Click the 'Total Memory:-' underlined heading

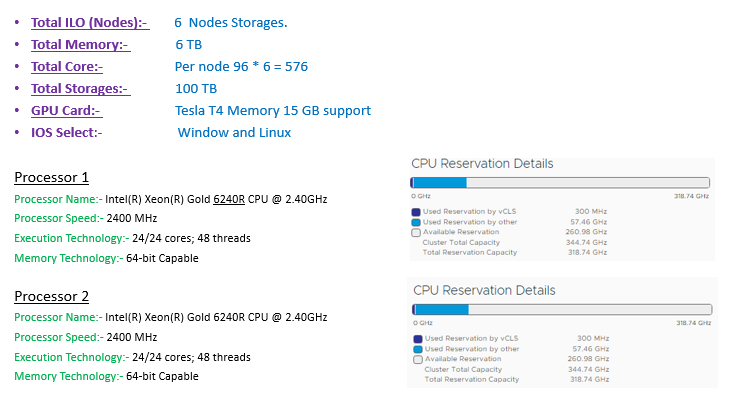(x=81, y=45)
